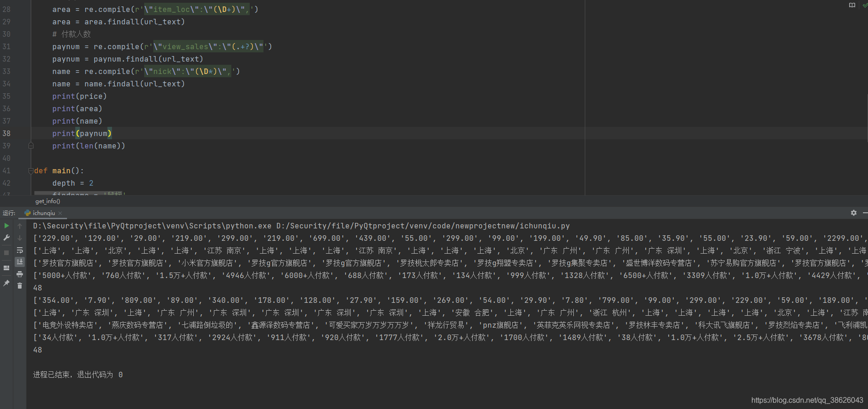Toggle soft-wrap in run console
Image resolution: width=868 pixels, height=409 pixels.
20,250
